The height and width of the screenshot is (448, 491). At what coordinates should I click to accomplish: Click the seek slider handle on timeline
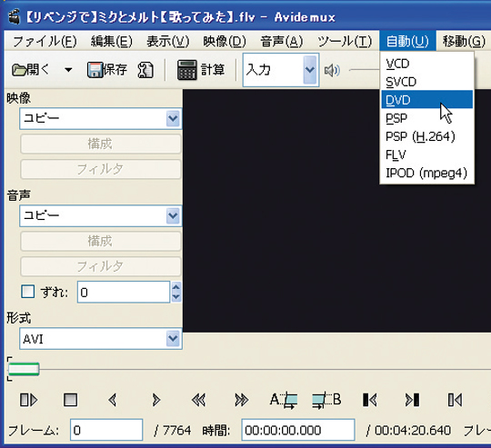coord(24,369)
